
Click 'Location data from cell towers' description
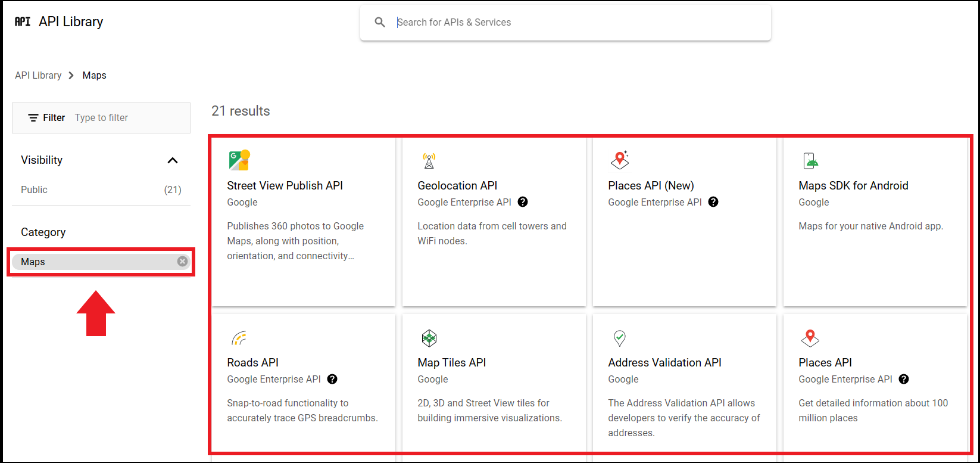[x=492, y=234]
